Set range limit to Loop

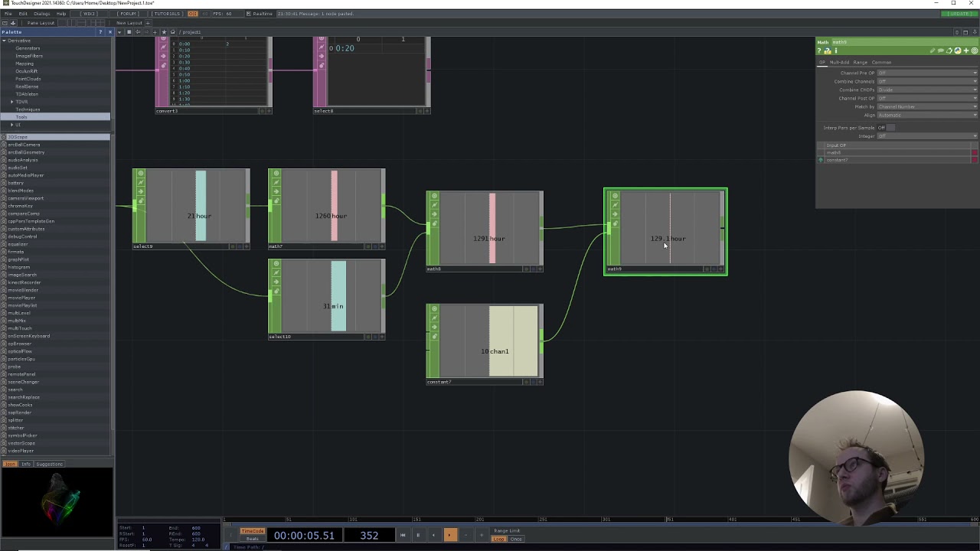coord(498,540)
